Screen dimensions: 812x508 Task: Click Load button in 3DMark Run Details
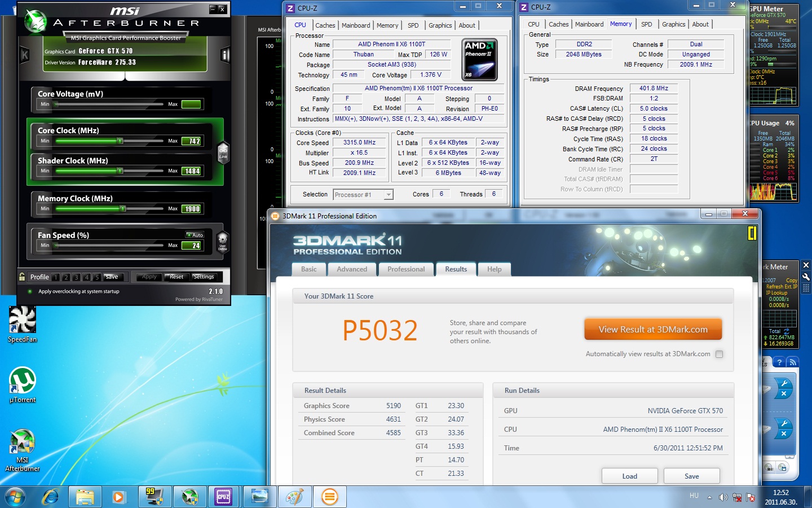[630, 476]
